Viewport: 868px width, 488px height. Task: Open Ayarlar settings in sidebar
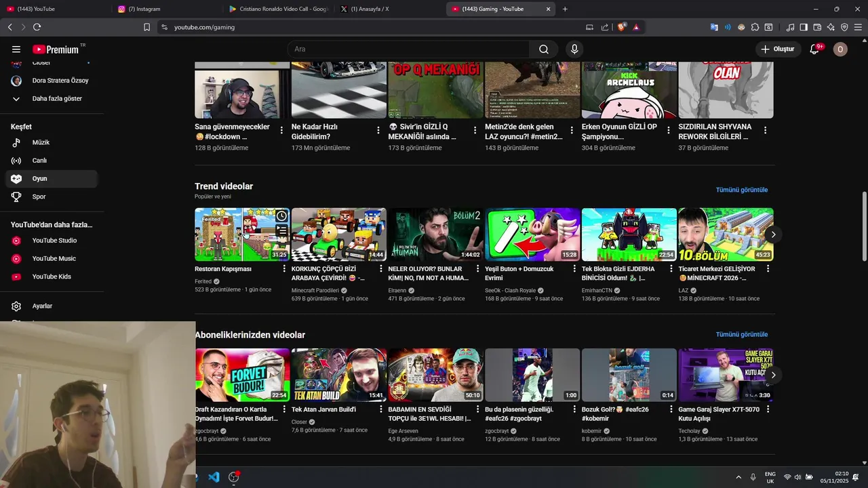point(52,306)
